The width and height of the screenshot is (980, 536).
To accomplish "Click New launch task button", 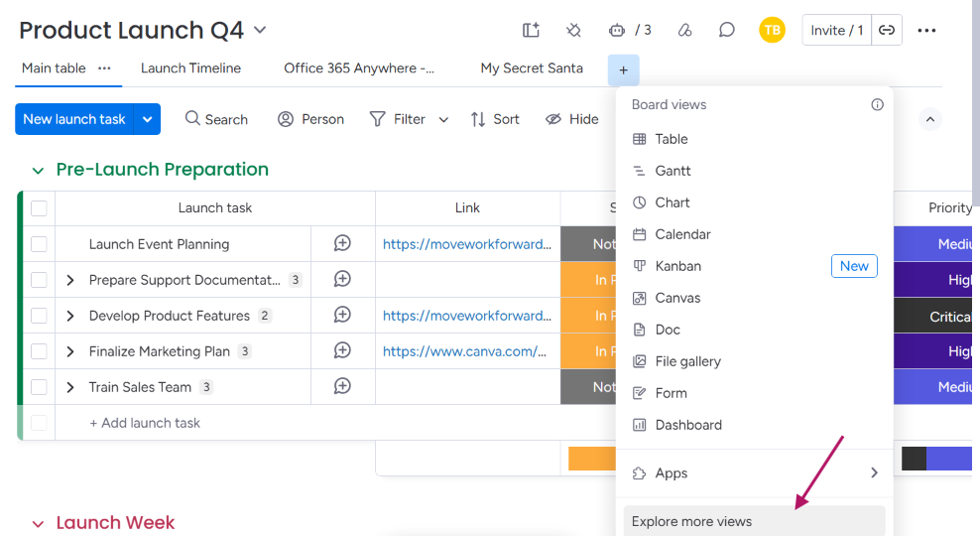I will pos(74,119).
